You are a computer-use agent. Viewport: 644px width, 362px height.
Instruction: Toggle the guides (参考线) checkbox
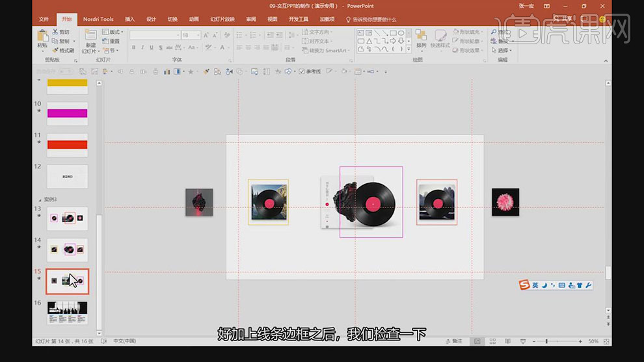click(x=302, y=71)
